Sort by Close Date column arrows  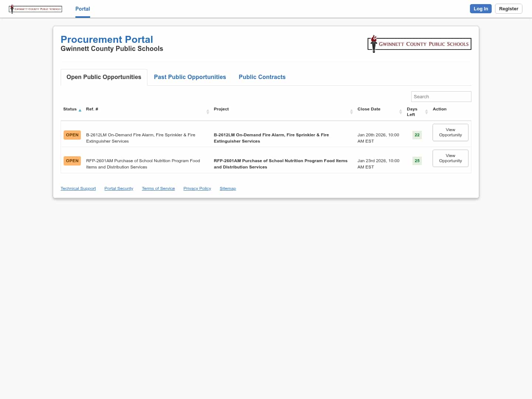[400, 112]
